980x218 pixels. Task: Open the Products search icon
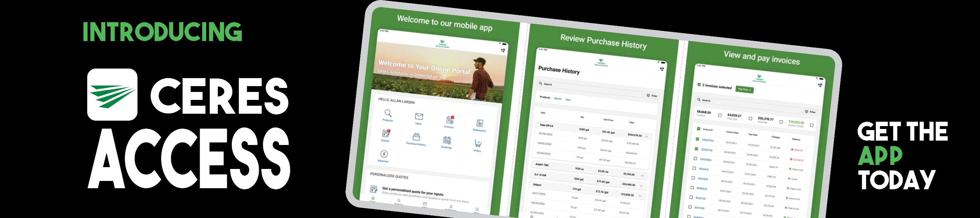[x=388, y=113]
